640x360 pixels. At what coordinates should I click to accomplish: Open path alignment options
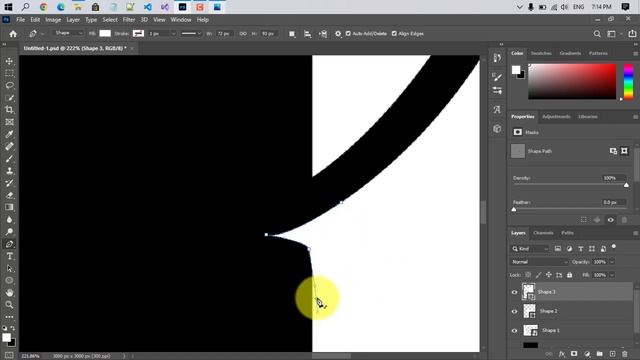click(307, 34)
